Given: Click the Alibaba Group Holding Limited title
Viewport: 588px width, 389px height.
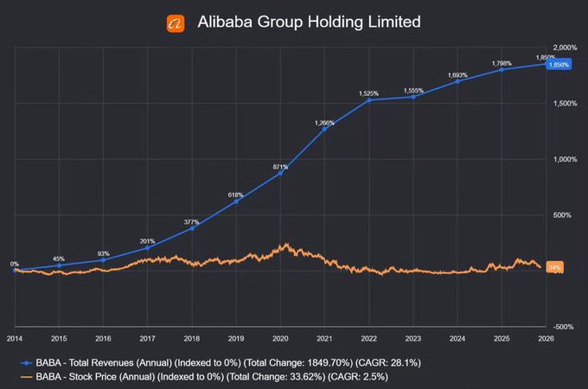Looking at the screenshot, I should [309, 22].
